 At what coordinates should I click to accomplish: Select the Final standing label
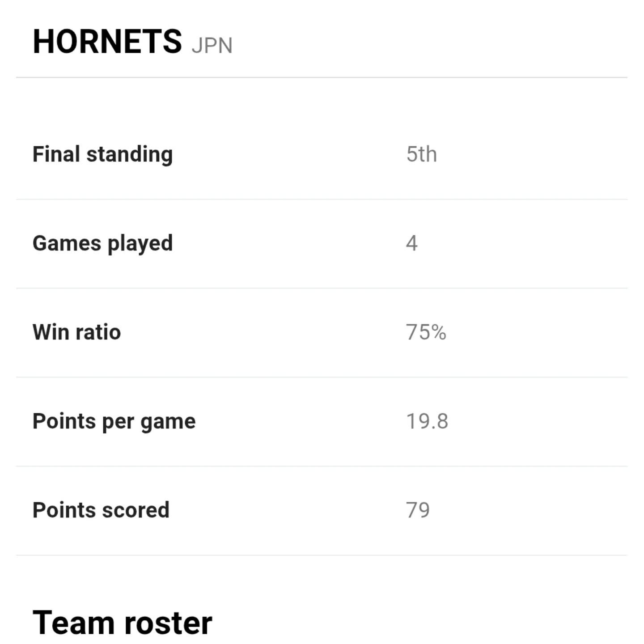click(x=102, y=154)
